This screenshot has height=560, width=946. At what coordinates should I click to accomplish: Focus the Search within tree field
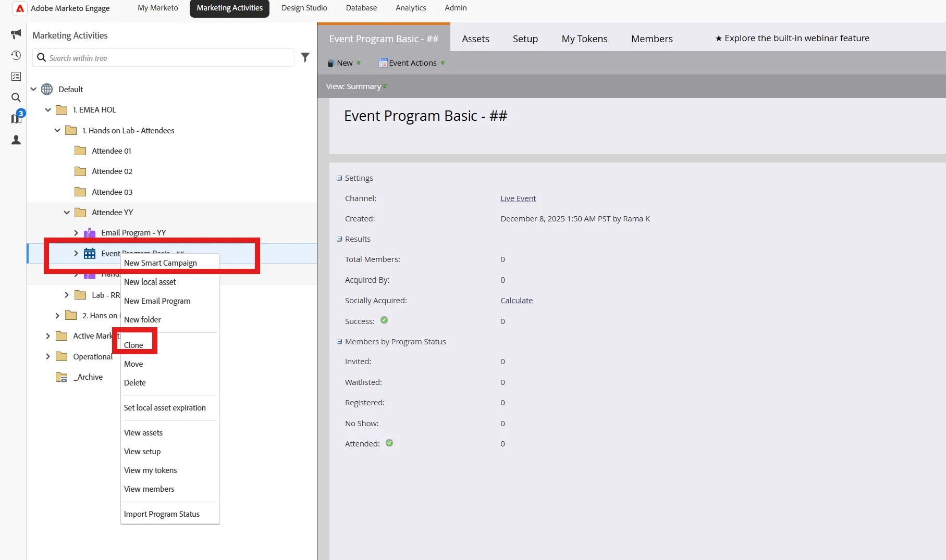[x=164, y=58]
